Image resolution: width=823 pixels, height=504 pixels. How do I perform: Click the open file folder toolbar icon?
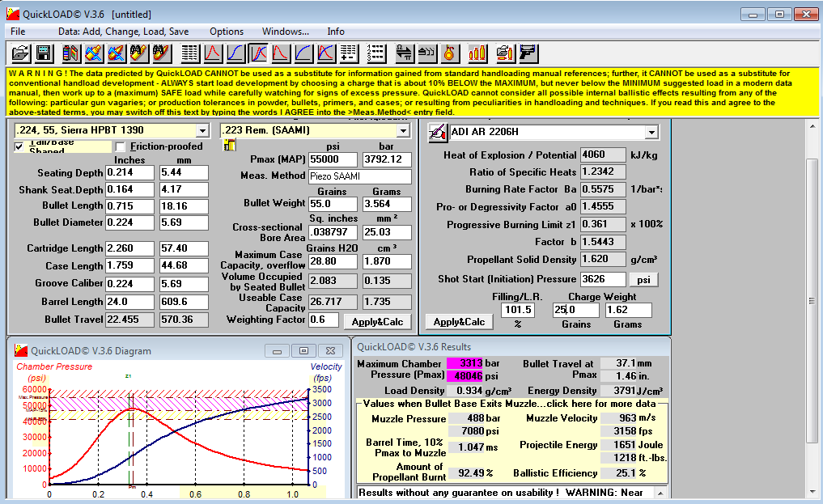(20, 53)
